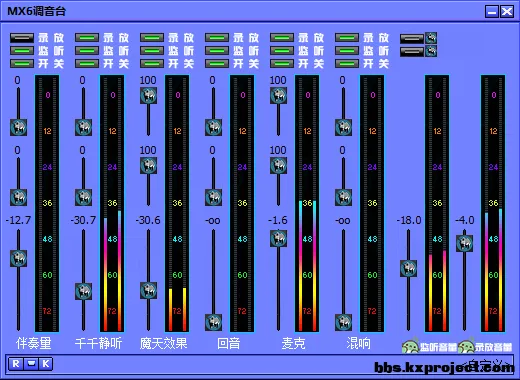Click the 麦克 channel name label
The width and height of the screenshot is (520, 380).
(293, 343)
